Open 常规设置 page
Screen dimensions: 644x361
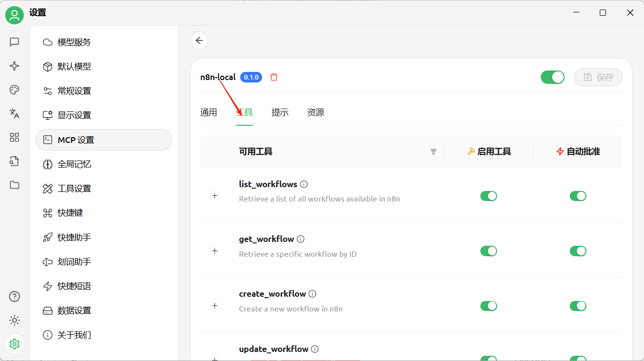point(104,91)
